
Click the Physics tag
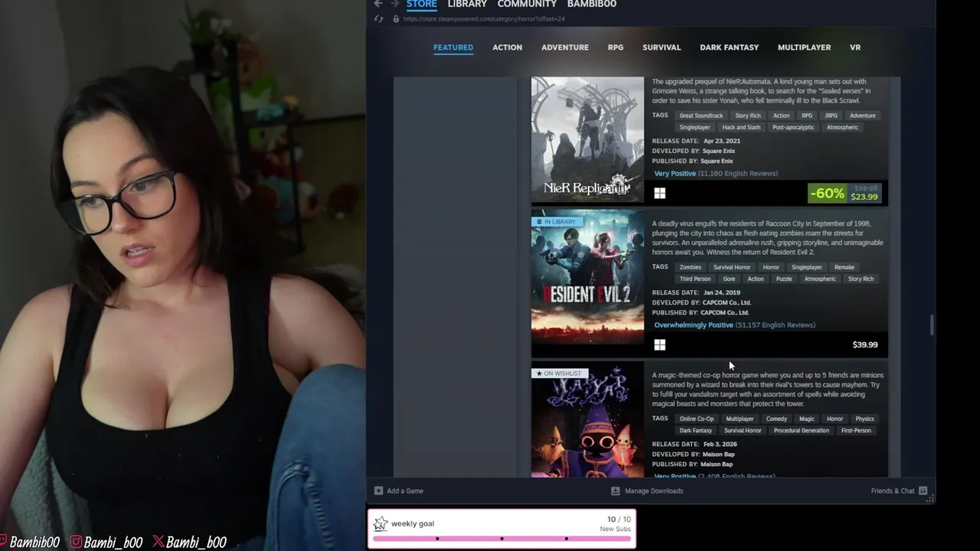click(864, 419)
